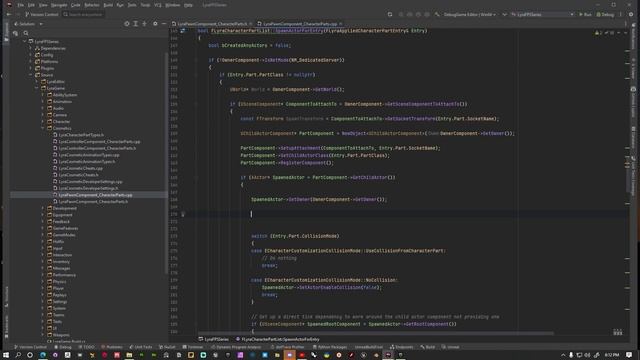Open the DebugGame Editor configuration dropdown

pyautogui.click(x=469, y=14)
